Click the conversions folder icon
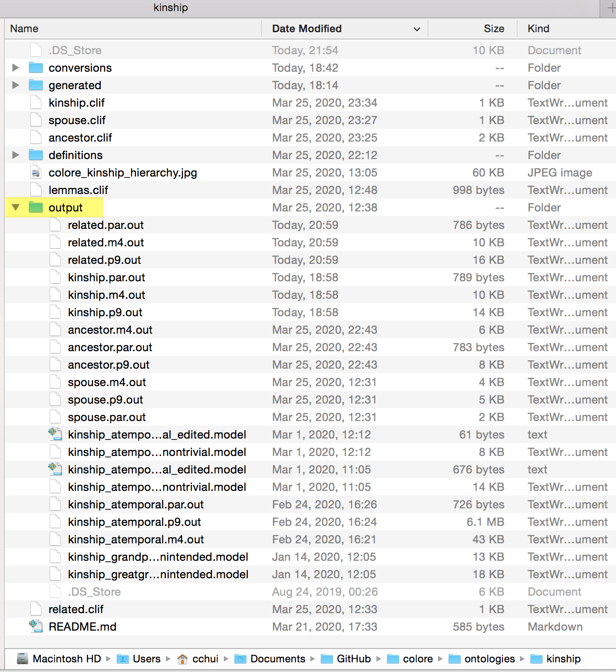The height and width of the screenshot is (672, 616). pyautogui.click(x=35, y=68)
